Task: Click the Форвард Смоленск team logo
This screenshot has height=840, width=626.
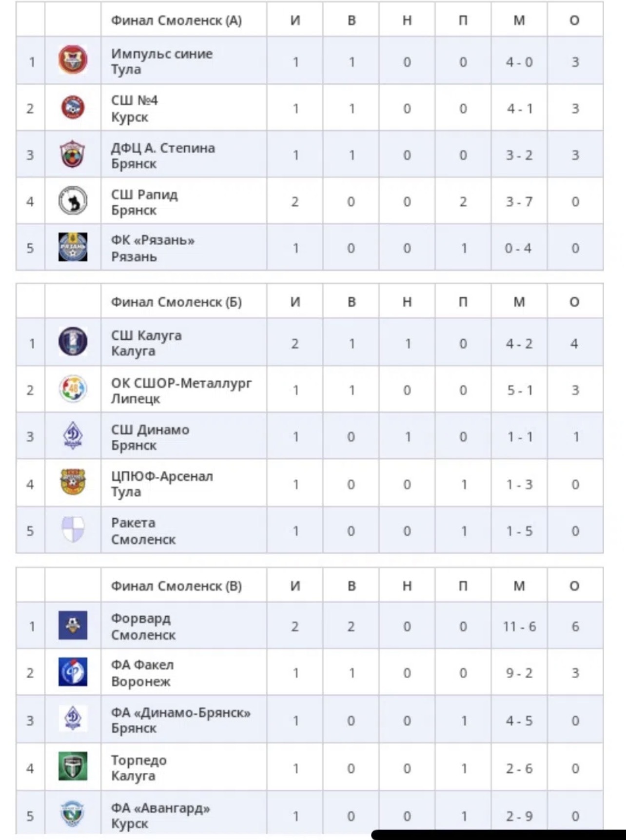Action: 73,625
